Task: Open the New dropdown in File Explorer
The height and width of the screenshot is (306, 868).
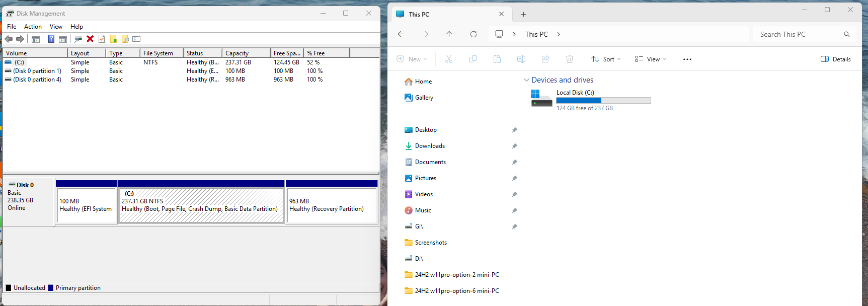Action: coord(412,59)
